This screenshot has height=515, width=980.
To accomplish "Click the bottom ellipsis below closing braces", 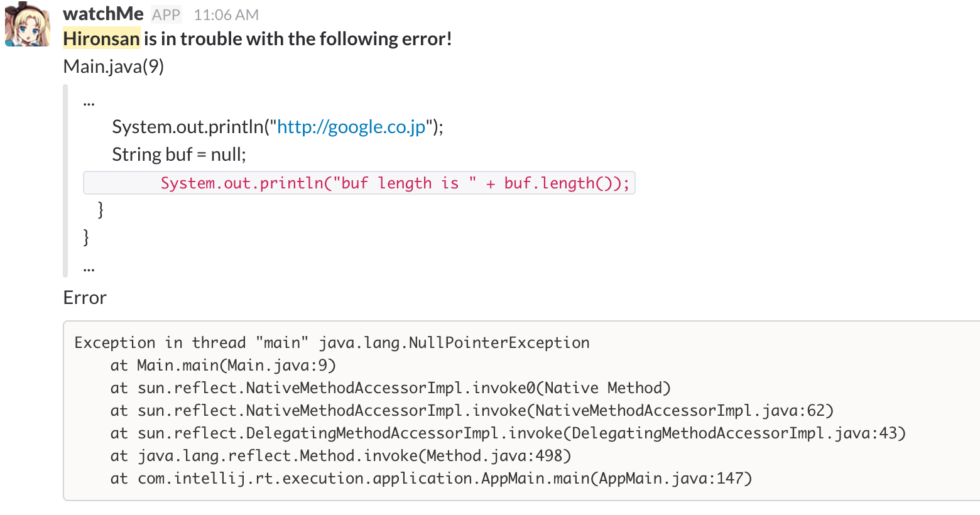I will [89, 268].
